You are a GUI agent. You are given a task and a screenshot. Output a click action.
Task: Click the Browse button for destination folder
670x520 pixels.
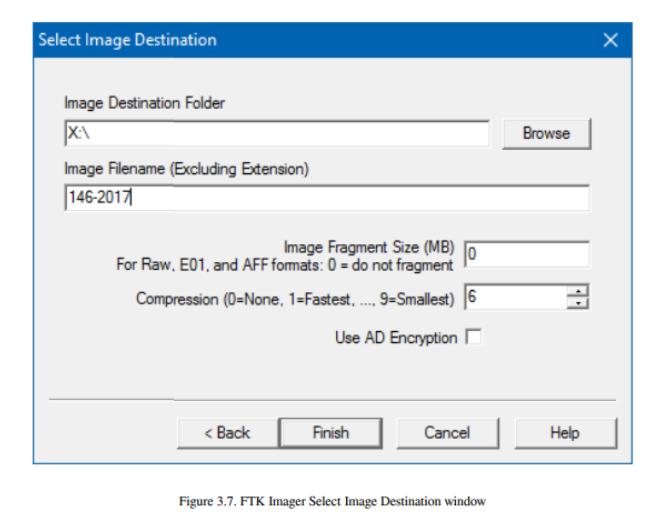tap(547, 134)
